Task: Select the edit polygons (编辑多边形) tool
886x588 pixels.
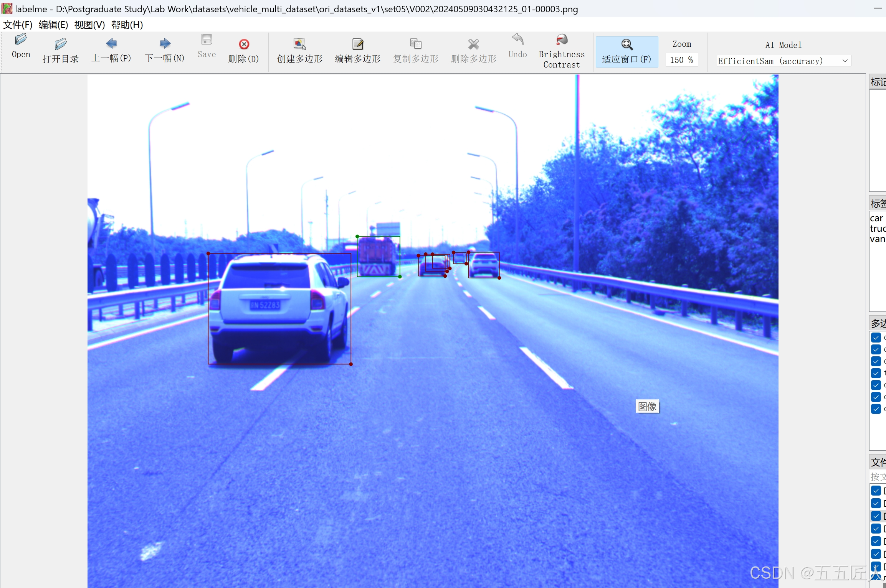Action: (x=357, y=44)
